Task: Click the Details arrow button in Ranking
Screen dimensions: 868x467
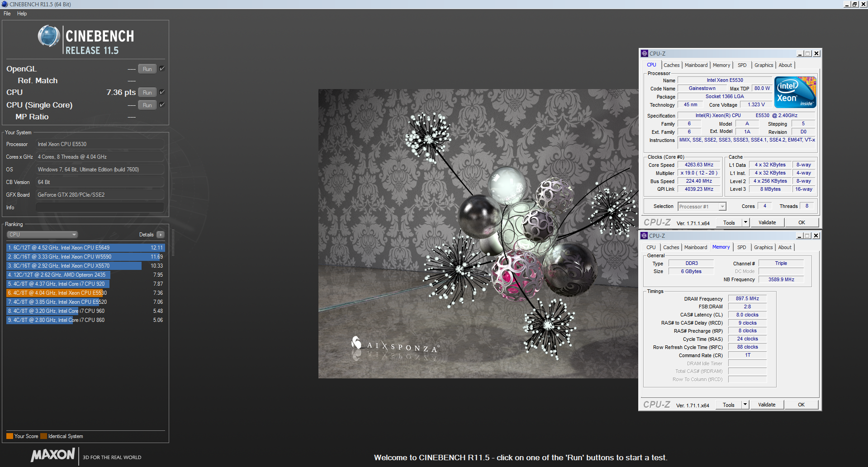Action: tap(161, 235)
